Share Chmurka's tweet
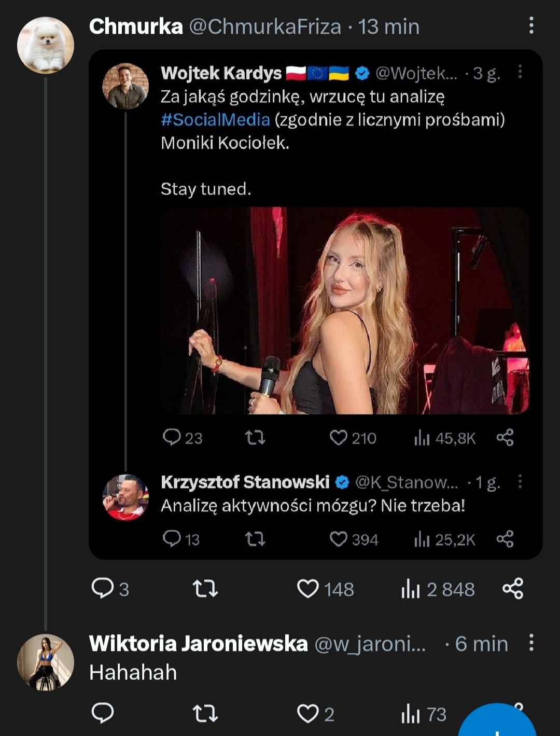 513,589
